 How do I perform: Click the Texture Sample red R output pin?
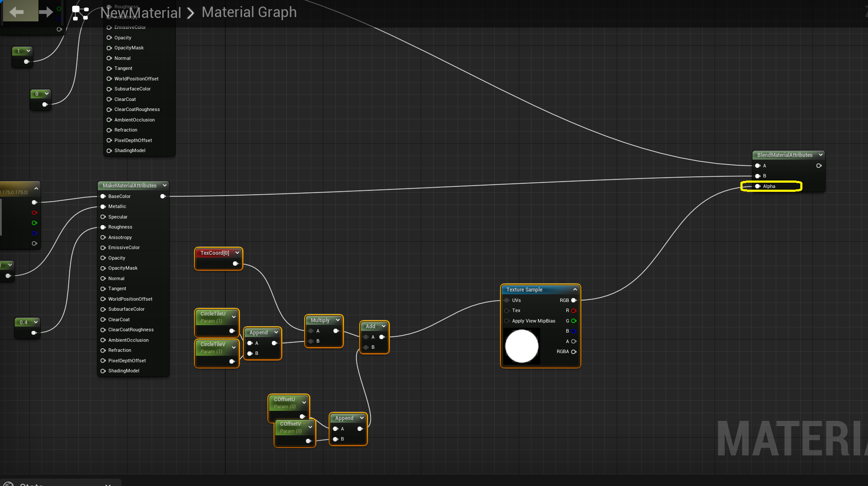tap(574, 311)
